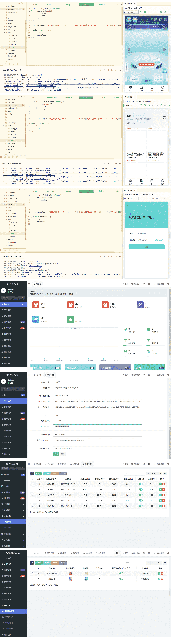This screenshot has height=644, width=171.
Task: Tap the back chevron on login page preview
Action: point(128,205)
